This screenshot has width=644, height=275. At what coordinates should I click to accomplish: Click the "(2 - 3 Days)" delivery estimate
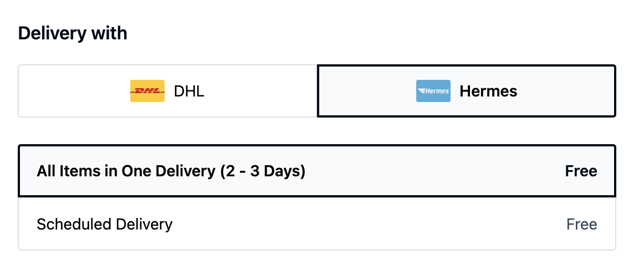[262, 171]
